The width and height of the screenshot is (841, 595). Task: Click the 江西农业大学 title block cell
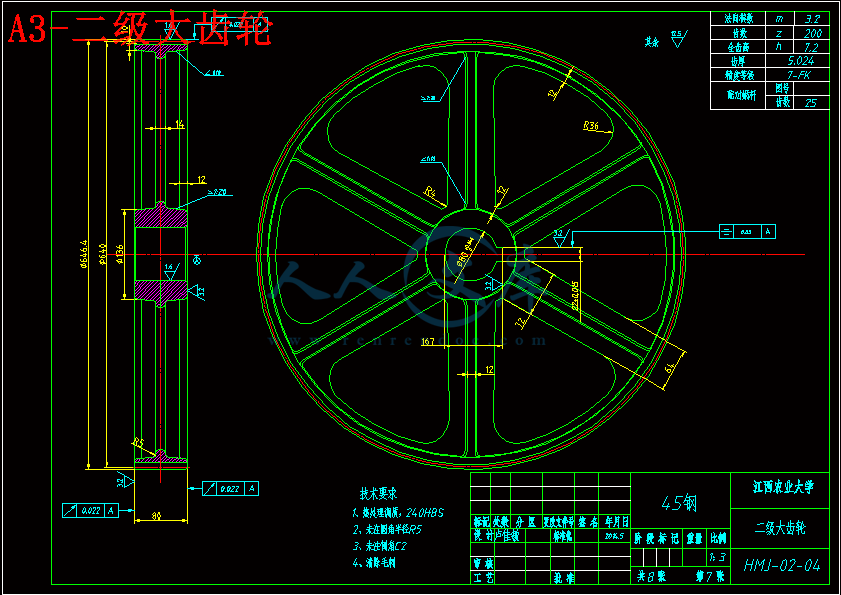782,488
